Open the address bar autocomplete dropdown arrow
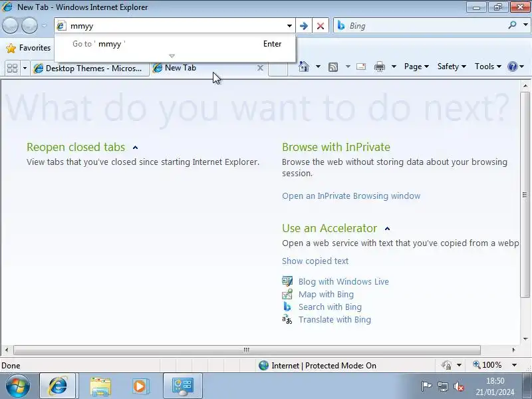 289,26
